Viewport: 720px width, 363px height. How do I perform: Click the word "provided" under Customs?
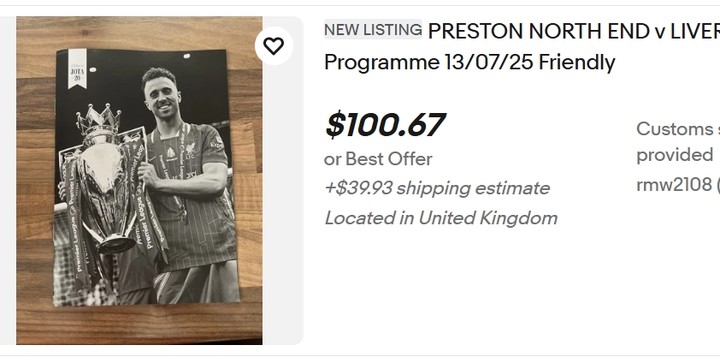675,156
